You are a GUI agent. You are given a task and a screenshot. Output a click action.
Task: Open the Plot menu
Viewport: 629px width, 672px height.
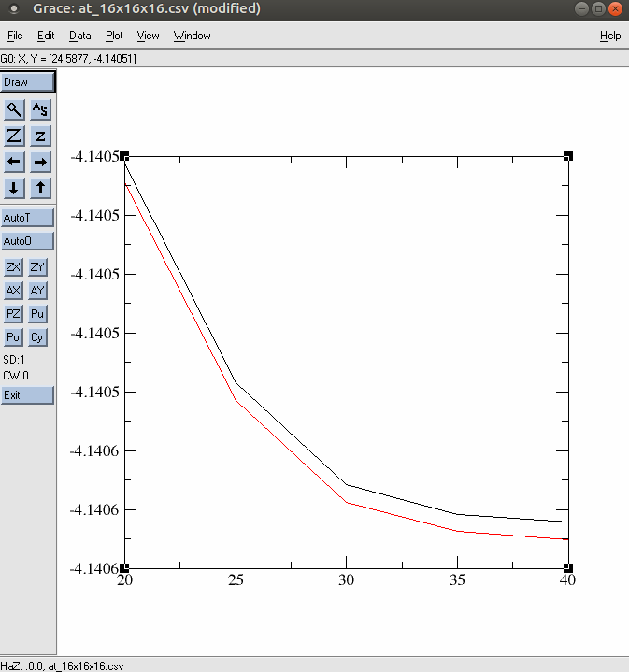click(x=114, y=36)
